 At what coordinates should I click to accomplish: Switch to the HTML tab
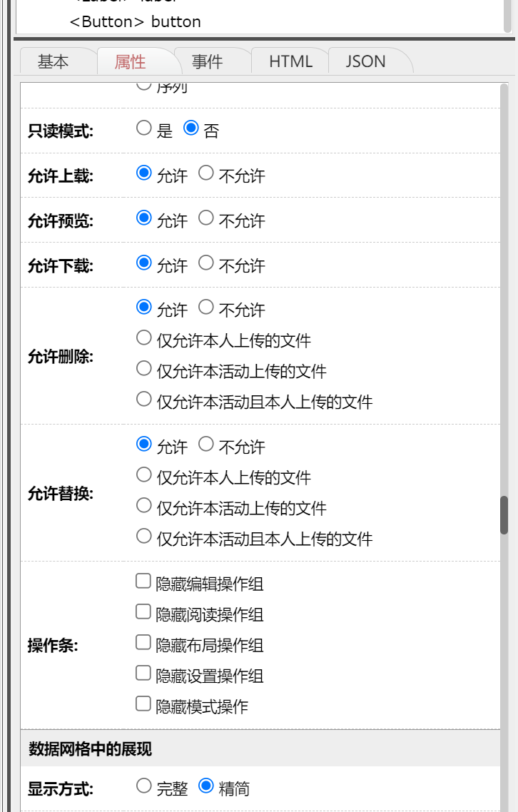tap(290, 62)
